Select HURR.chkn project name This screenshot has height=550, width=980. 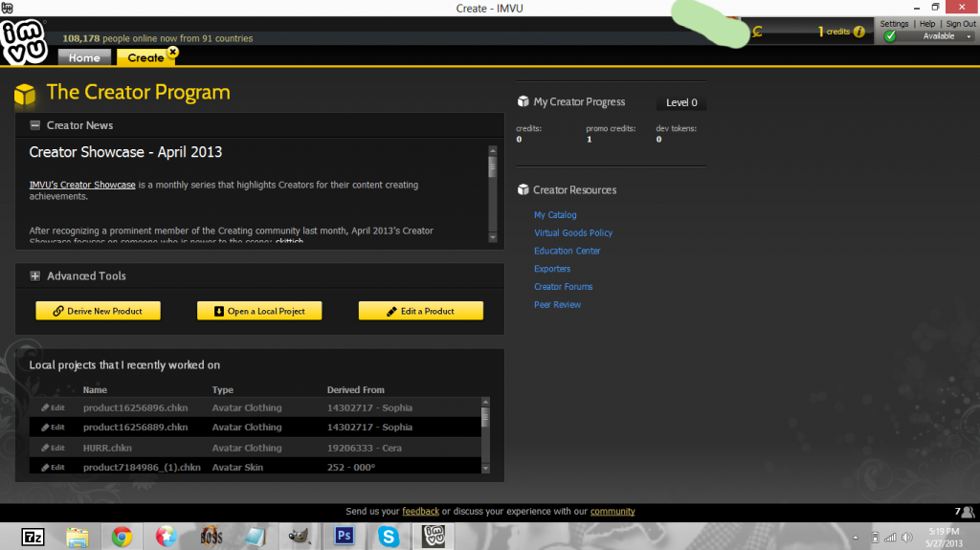[x=107, y=448]
